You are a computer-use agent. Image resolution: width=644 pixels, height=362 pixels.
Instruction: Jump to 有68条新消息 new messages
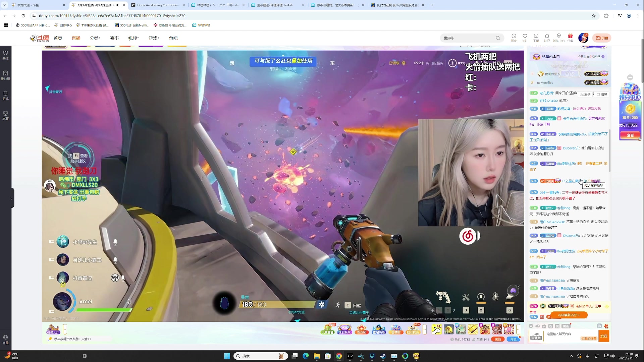[x=569, y=315]
